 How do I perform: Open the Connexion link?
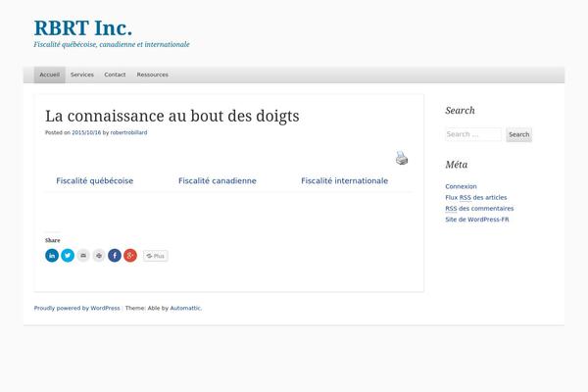point(461,186)
